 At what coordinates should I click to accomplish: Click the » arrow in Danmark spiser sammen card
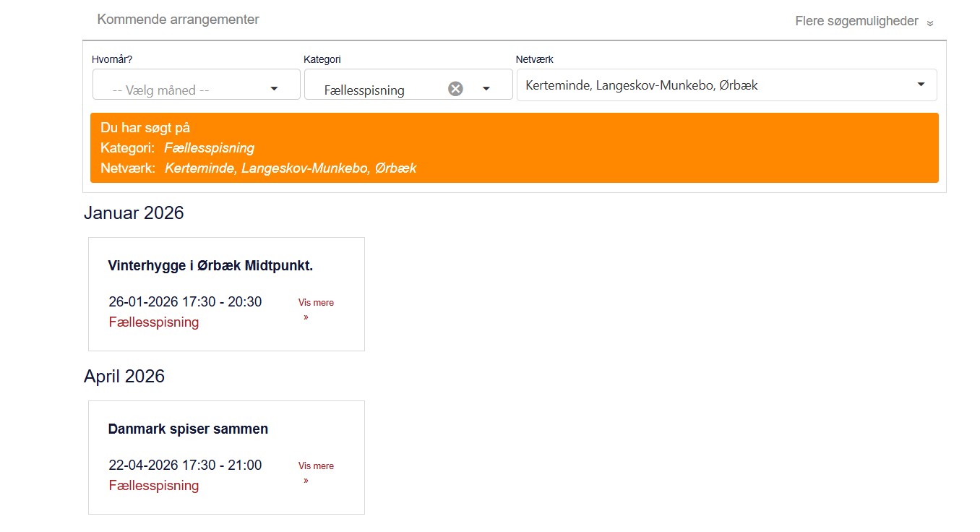click(306, 480)
